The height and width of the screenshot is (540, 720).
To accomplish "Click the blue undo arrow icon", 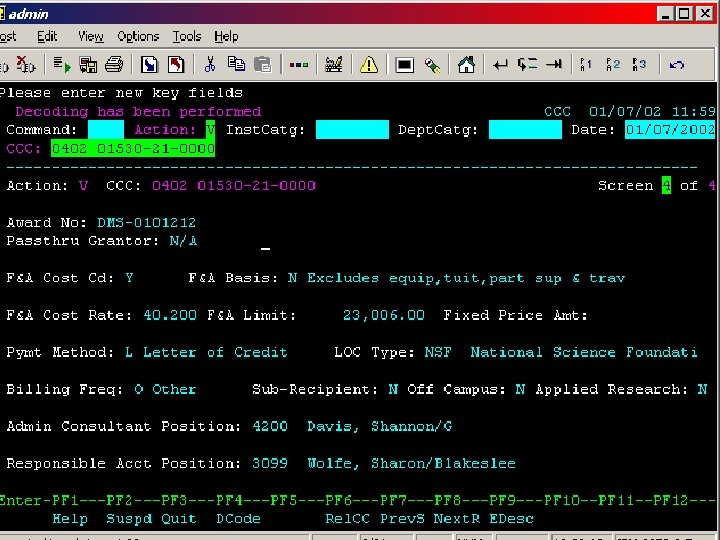I will (x=677, y=65).
